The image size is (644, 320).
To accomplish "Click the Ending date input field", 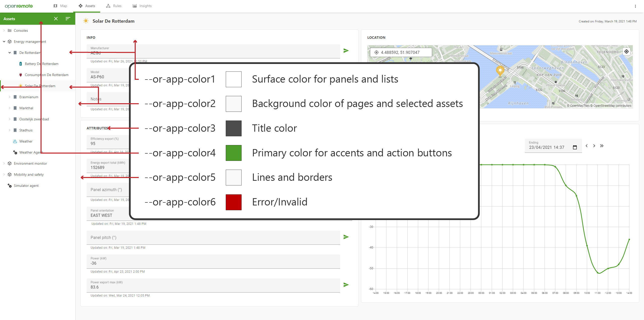I will click(x=546, y=147).
